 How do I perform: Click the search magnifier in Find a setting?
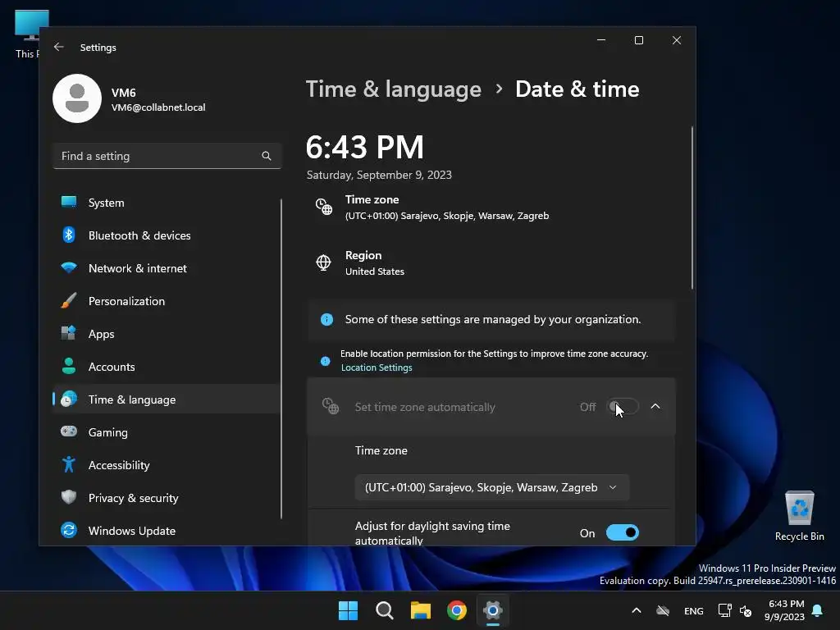[267, 156]
